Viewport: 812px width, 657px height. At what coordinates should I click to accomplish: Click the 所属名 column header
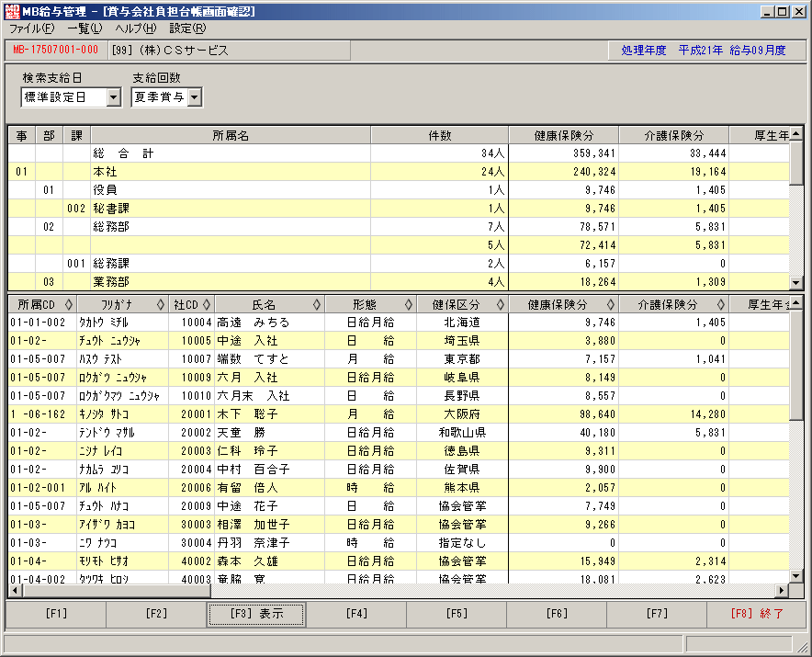[x=231, y=136]
